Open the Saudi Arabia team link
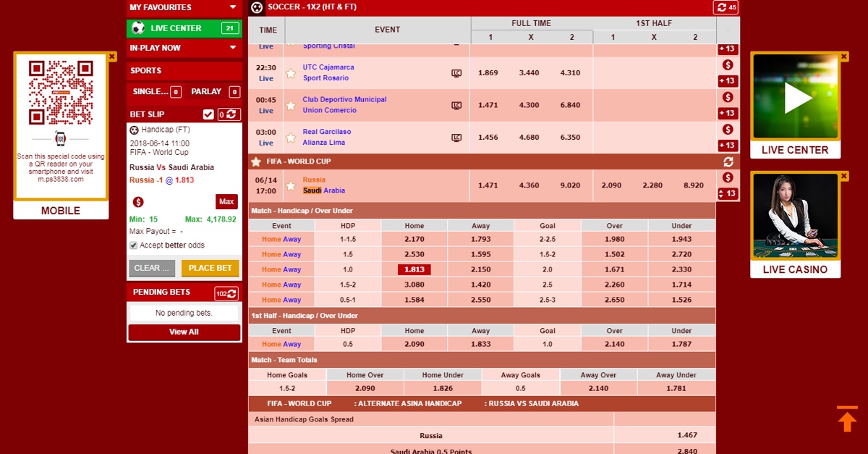Image resolution: width=868 pixels, height=454 pixels. 324,190
